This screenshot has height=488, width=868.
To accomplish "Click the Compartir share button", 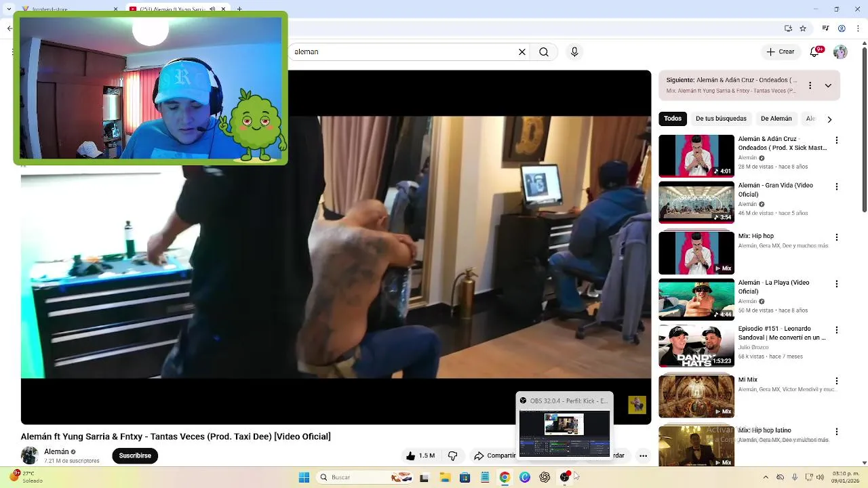I will [494, 455].
